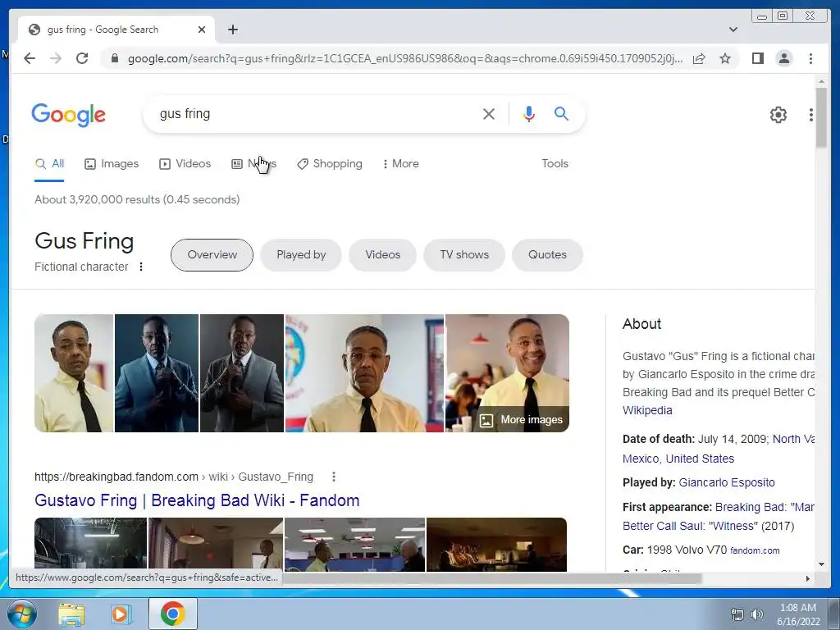The height and width of the screenshot is (630, 840).
Task: Close the gus fring Google Search tab
Action: click(x=202, y=30)
